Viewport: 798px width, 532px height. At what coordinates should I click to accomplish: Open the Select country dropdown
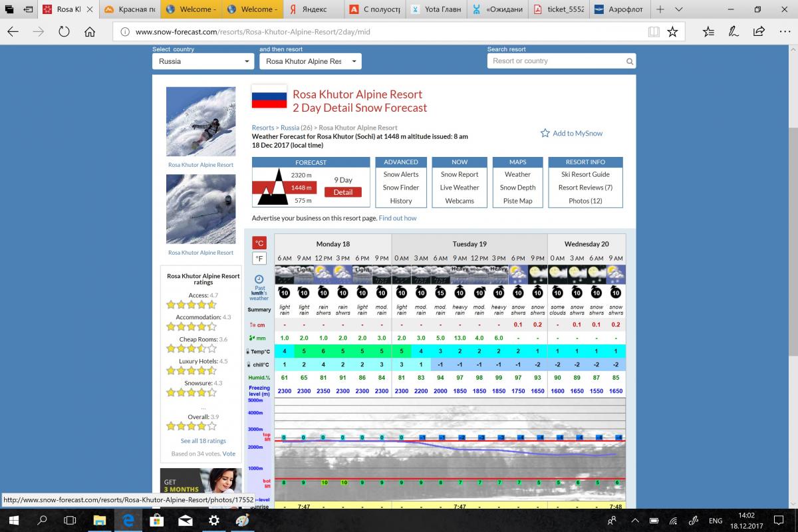tap(203, 61)
